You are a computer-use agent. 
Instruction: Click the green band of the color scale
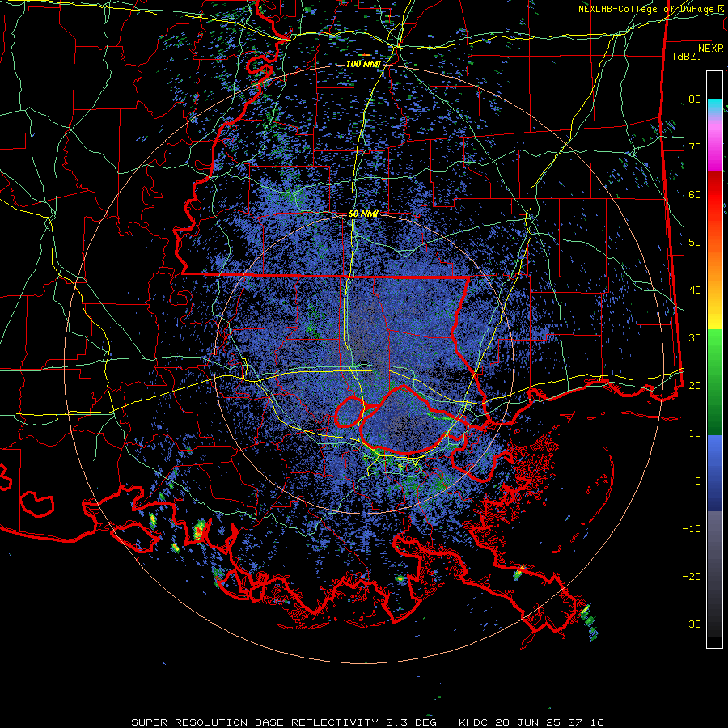[x=714, y=382]
